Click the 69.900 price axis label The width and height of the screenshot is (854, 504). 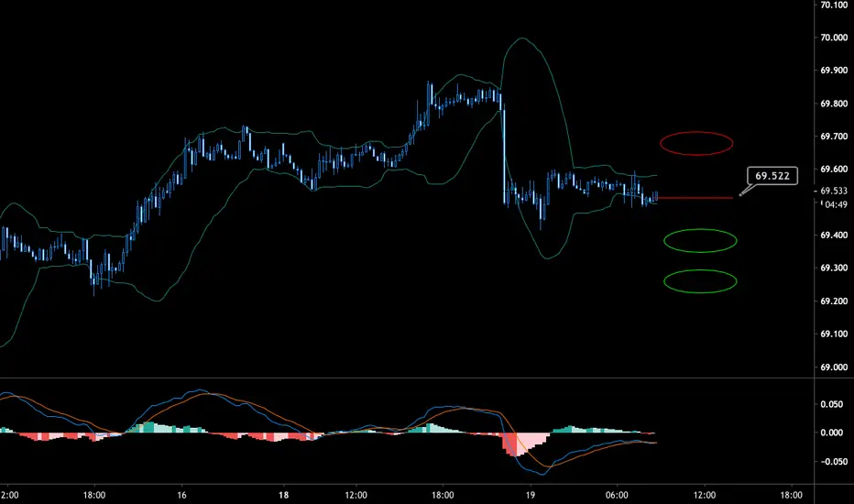click(834, 71)
